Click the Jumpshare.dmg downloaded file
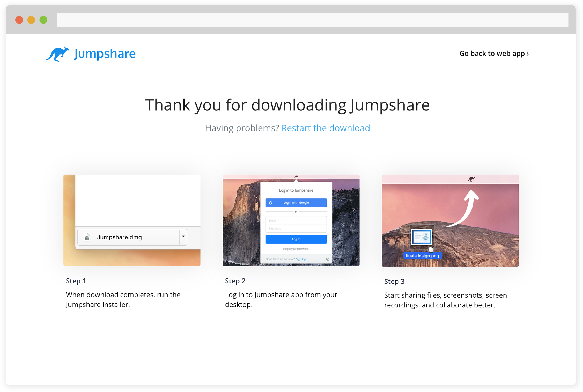 [132, 237]
